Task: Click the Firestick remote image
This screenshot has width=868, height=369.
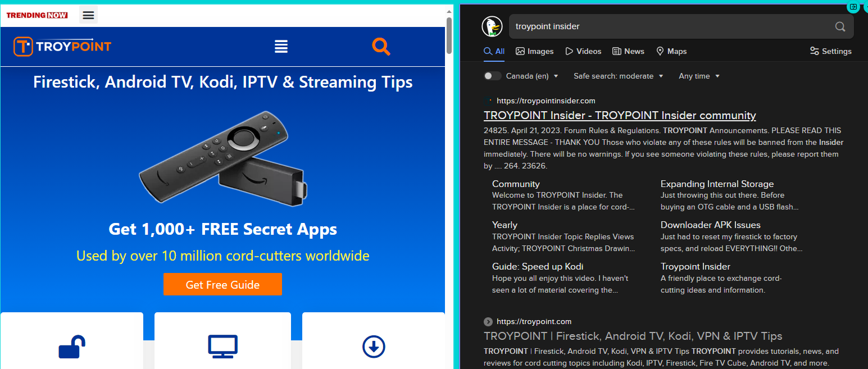Action: click(222, 158)
